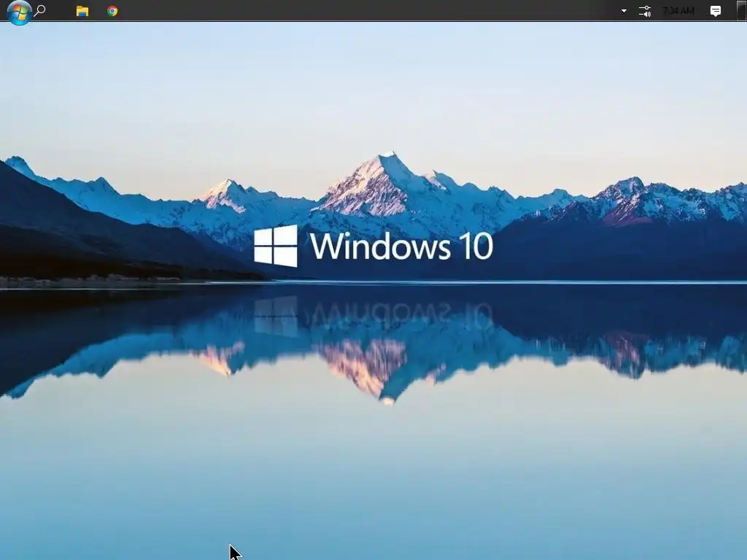Viewport: 747px width, 560px height.
Task: Launch Google Chrome from the taskbar
Action: 112,11
